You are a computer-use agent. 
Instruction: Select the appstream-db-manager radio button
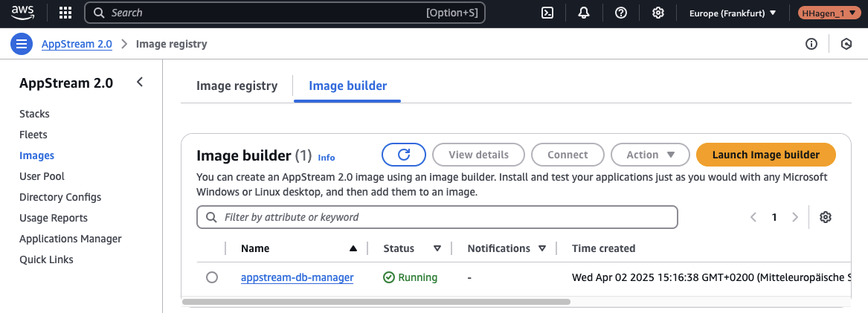pyautogui.click(x=212, y=277)
